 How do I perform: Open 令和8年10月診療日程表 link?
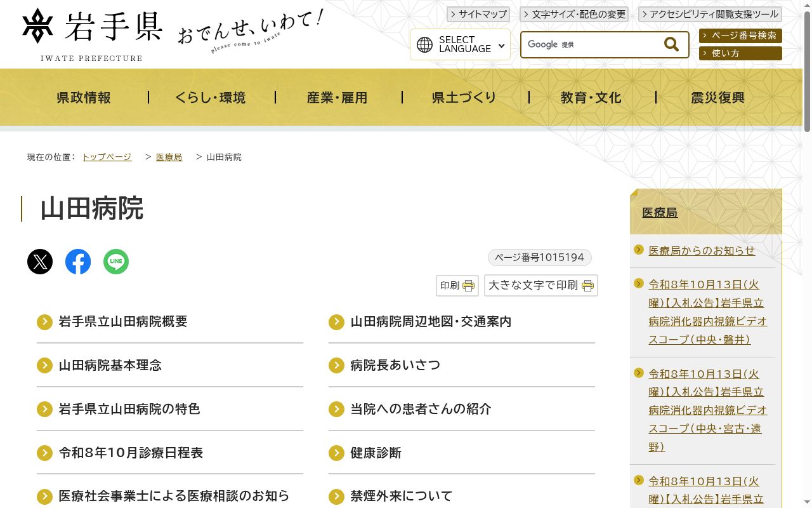pos(131,453)
